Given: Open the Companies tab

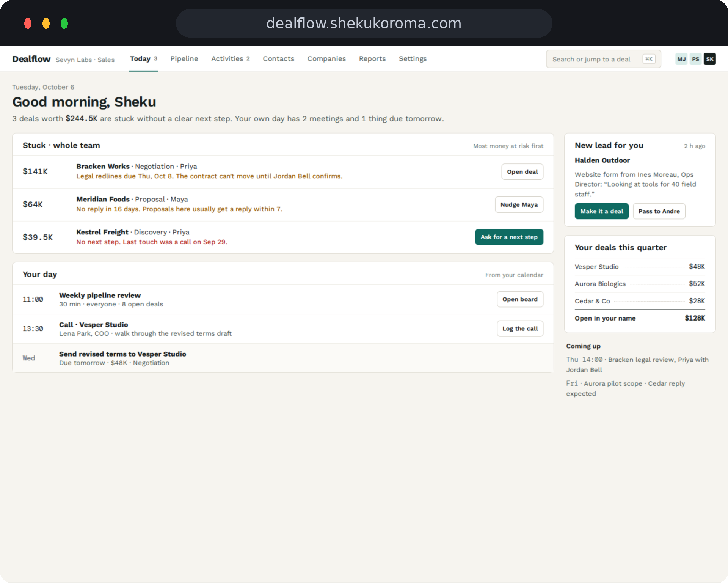Looking at the screenshot, I should (x=326, y=59).
